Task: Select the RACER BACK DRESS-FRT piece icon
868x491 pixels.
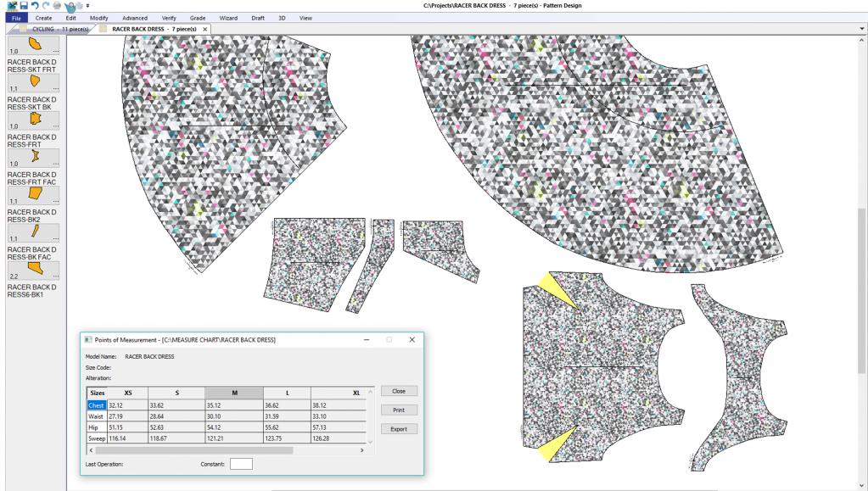Action: (x=35, y=119)
